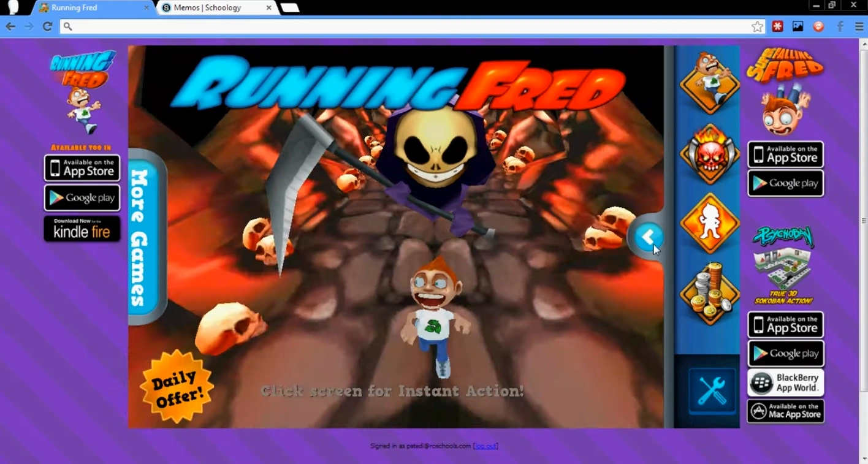This screenshot has width=868, height=464.
Task: Open the Kindle Fire download badge
Action: (x=82, y=229)
